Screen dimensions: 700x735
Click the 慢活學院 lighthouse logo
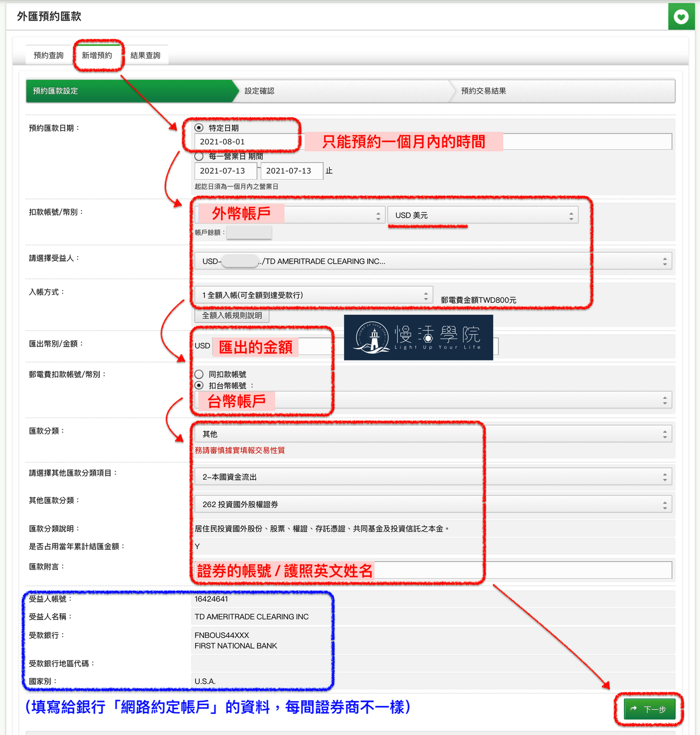click(x=418, y=337)
